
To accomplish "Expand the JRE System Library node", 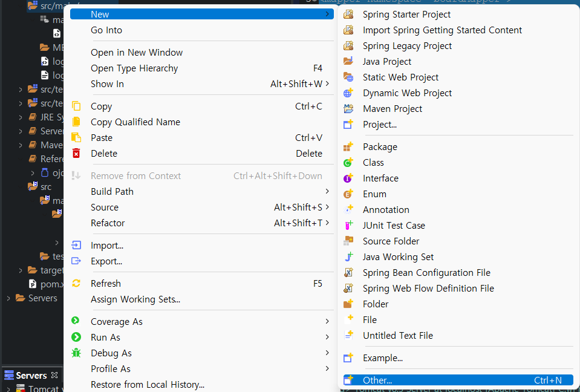I will point(21,117).
